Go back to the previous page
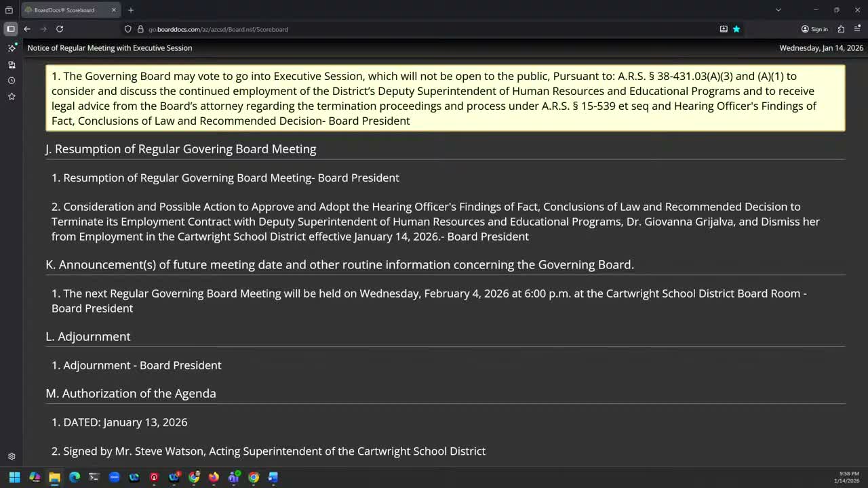 tap(27, 29)
